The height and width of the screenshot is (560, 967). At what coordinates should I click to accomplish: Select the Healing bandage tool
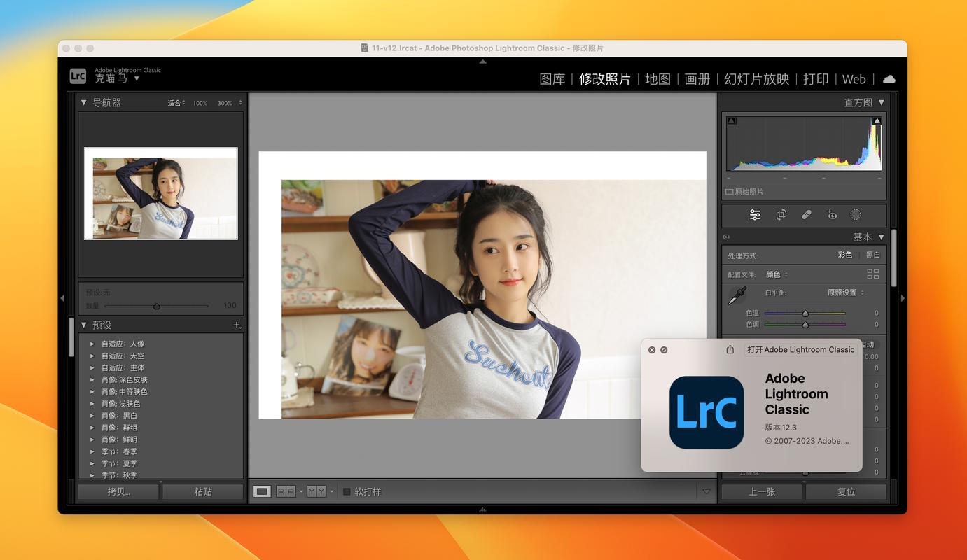point(806,215)
